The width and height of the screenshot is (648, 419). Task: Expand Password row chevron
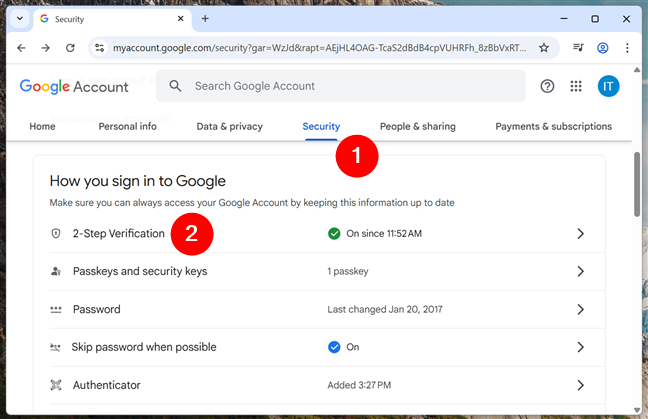click(x=580, y=309)
